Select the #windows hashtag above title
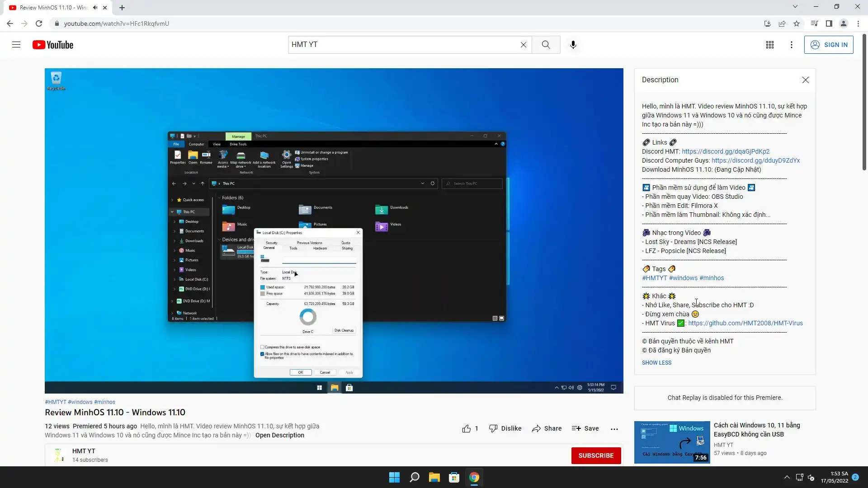The image size is (868, 488). pos(80,402)
